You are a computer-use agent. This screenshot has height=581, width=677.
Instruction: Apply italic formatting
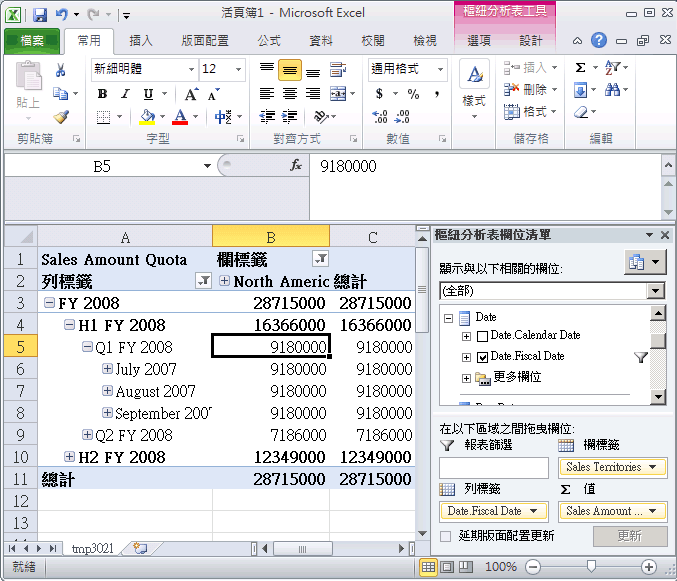(125, 94)
